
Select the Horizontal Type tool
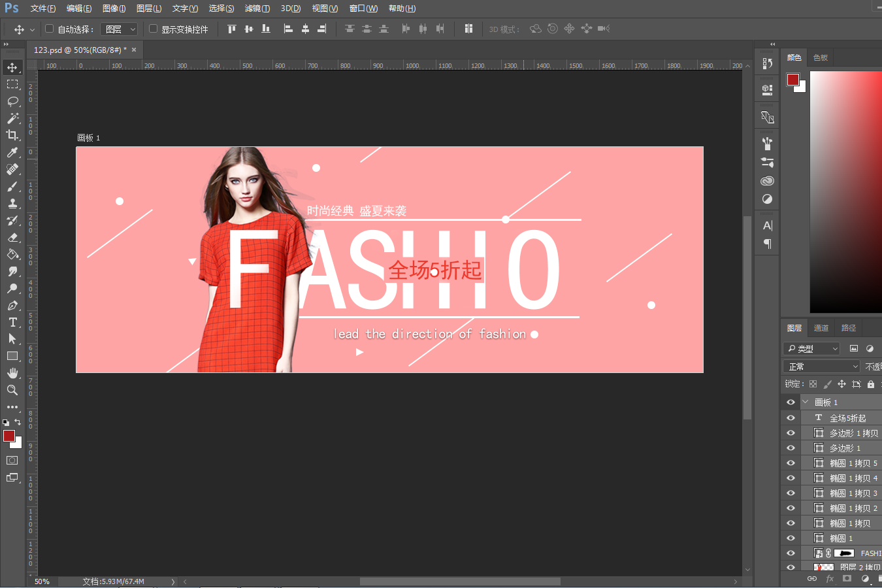pos(12,322)
